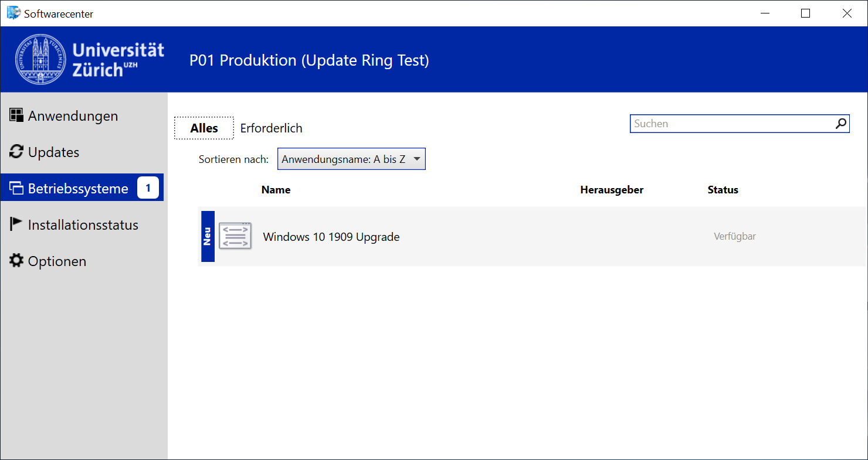Viewport: 868px width, 460px height.
Task: Open Installationsstatus page
Action: [x=84, y=224]
